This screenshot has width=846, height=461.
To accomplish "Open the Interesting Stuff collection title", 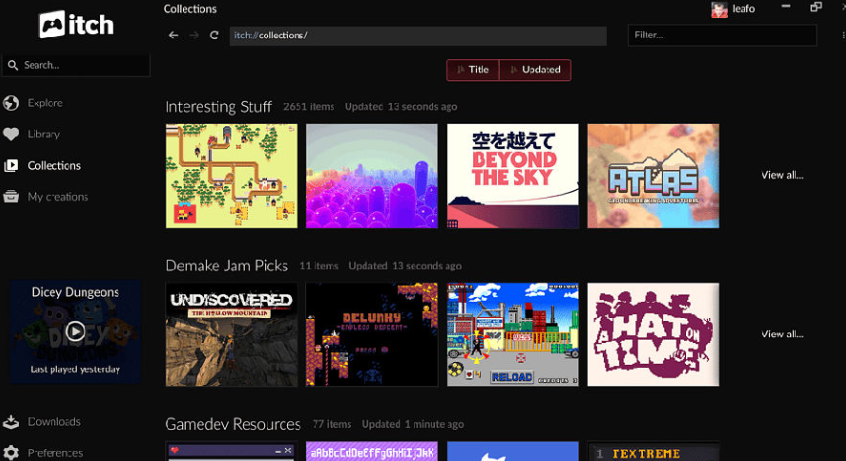I will pos(219,107).
